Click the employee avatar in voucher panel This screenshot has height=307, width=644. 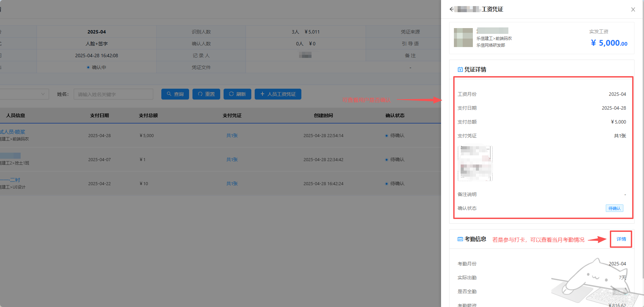(463, 38)
